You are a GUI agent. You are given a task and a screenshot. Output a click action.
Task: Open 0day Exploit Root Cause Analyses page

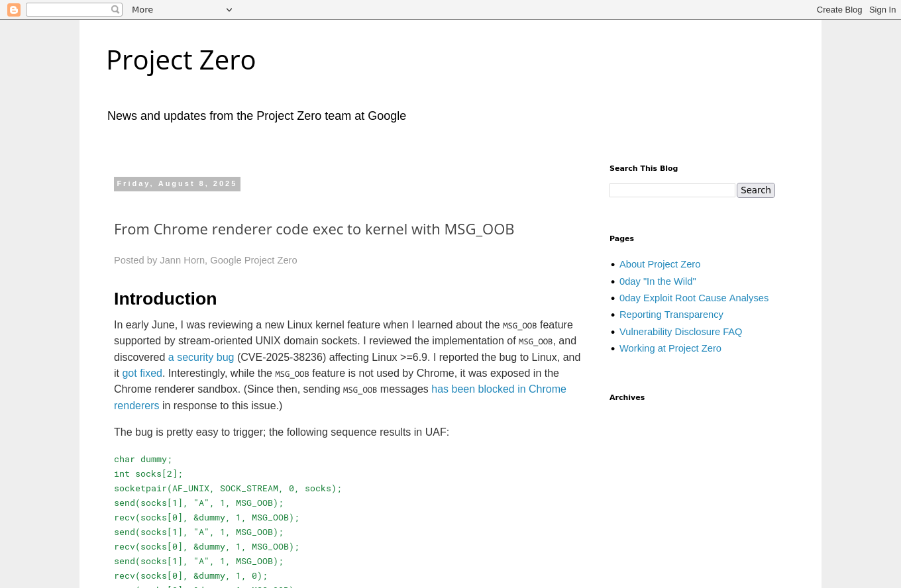(x=694, y=298)
